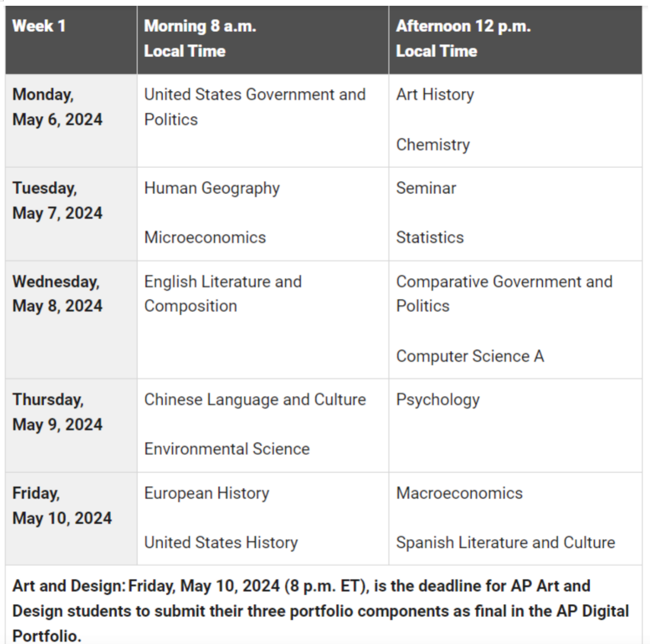Select the Seminar exam entry

pyautogui.click(x=426, y=188)
